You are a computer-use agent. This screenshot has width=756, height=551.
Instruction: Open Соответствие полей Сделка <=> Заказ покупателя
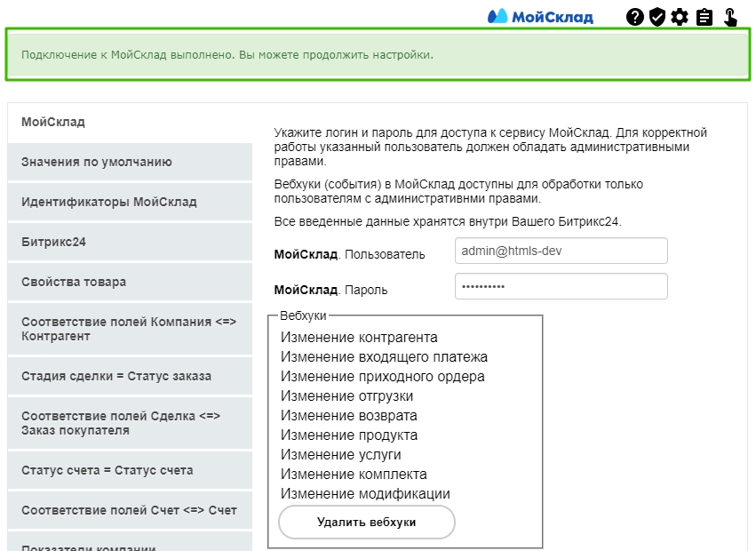pos(130,424)
